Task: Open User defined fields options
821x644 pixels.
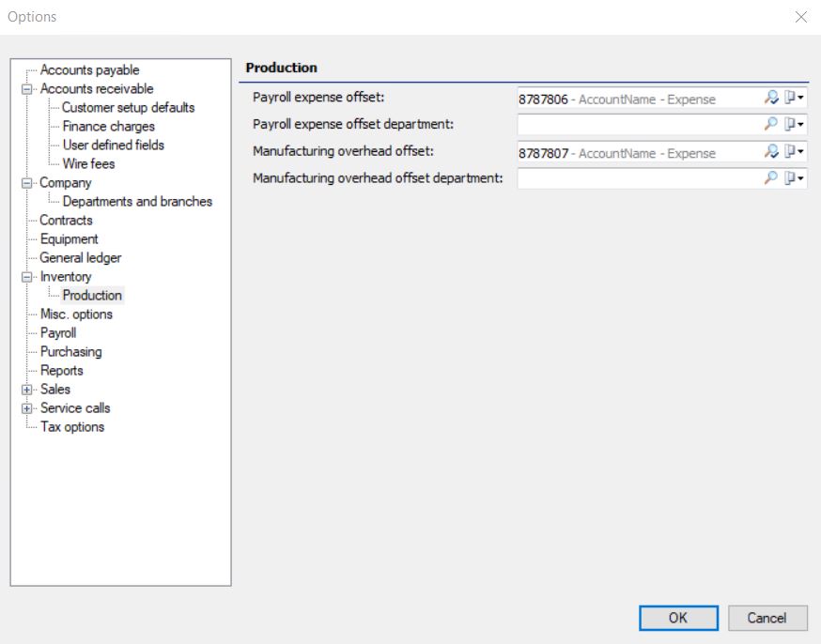Action: [113, 145]
